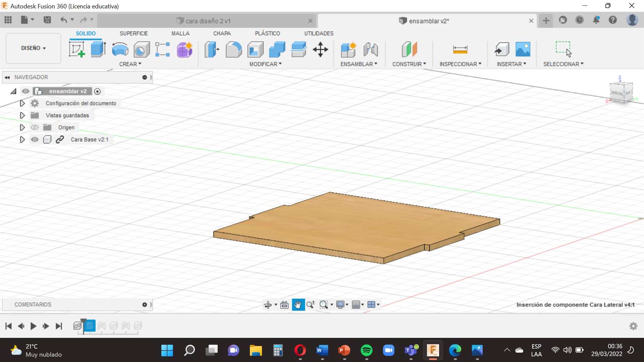Screen dimensions: 644x362
Task: Add a new design tab with plus
Action: (x=546, y=20)
